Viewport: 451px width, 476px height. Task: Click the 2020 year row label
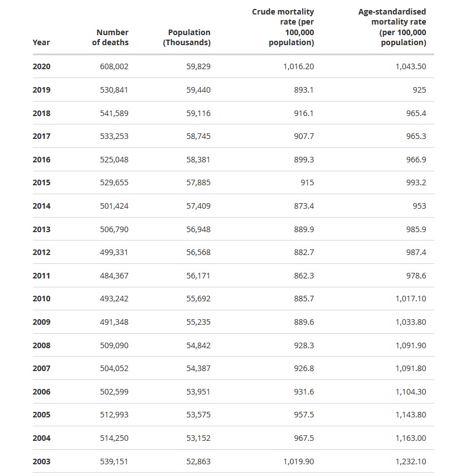point(41,66)
